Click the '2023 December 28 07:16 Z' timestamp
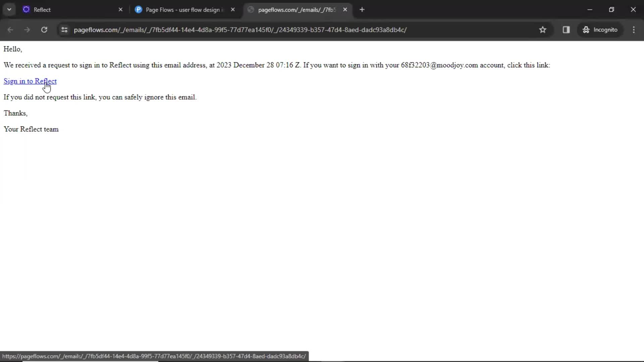The height and width of the screenshot is (362, 644). click(x=258, y=65)
